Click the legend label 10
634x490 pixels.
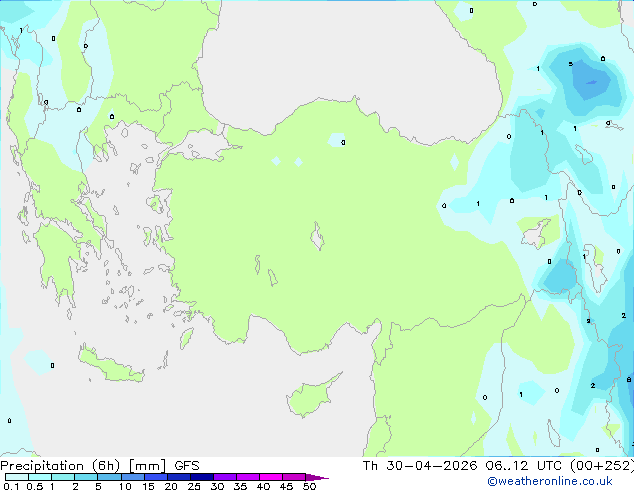tap(125, 486)
